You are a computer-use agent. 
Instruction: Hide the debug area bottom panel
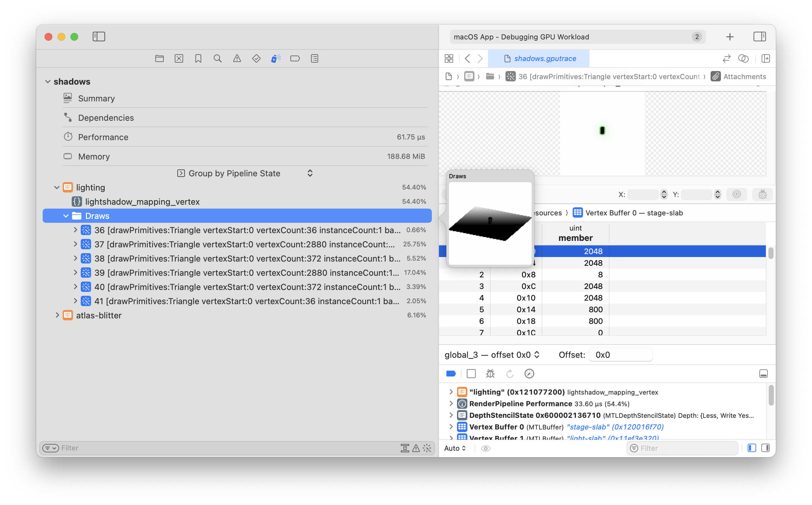click(764, 374)
